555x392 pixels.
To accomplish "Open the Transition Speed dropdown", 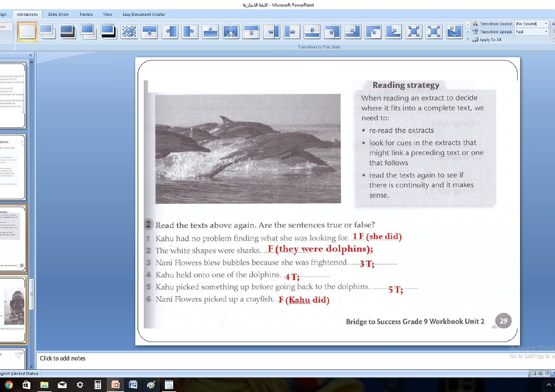I will (x=546, y=32).
